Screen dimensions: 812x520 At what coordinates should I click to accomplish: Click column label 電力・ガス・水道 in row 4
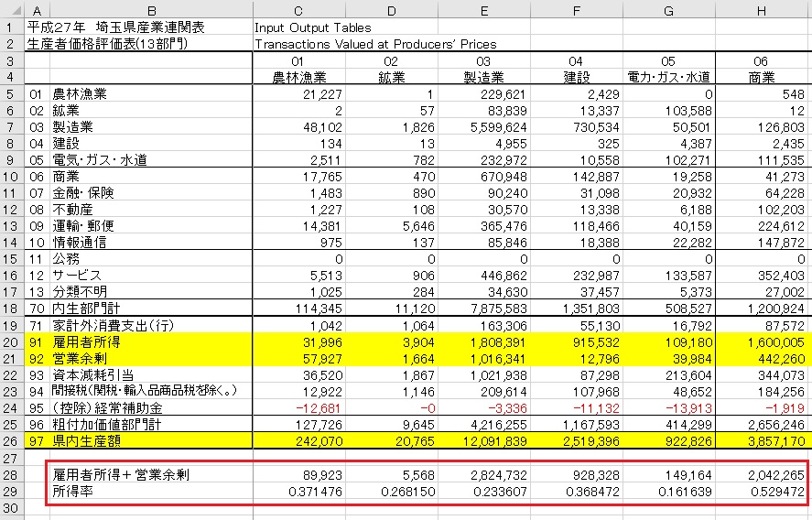(668, 77)
